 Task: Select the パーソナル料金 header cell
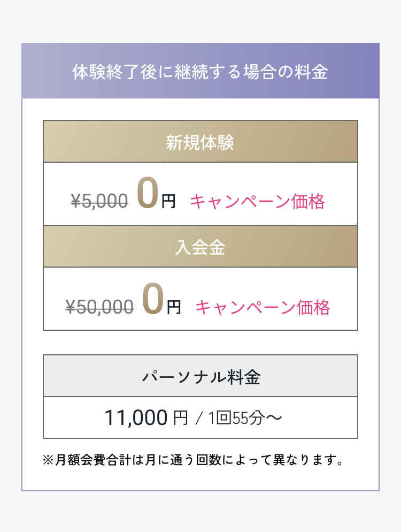pos(200,376)
